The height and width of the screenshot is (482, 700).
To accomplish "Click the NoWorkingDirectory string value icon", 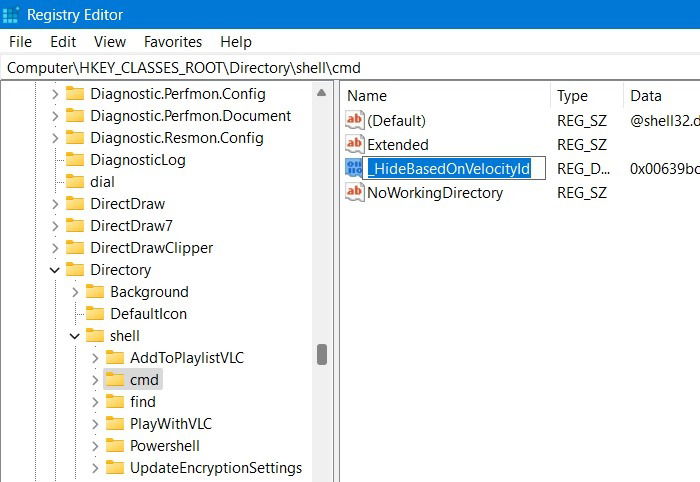I will 354,192.
